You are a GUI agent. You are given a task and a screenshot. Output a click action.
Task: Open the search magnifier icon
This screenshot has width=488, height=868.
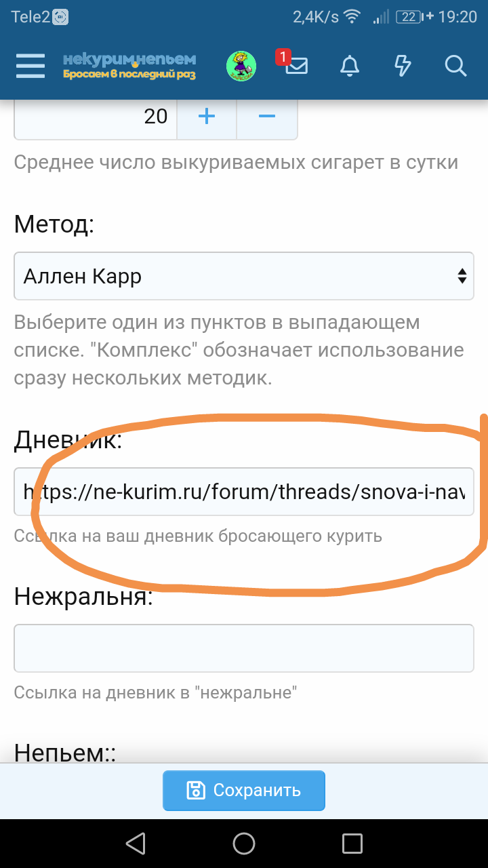click(455, 66)
